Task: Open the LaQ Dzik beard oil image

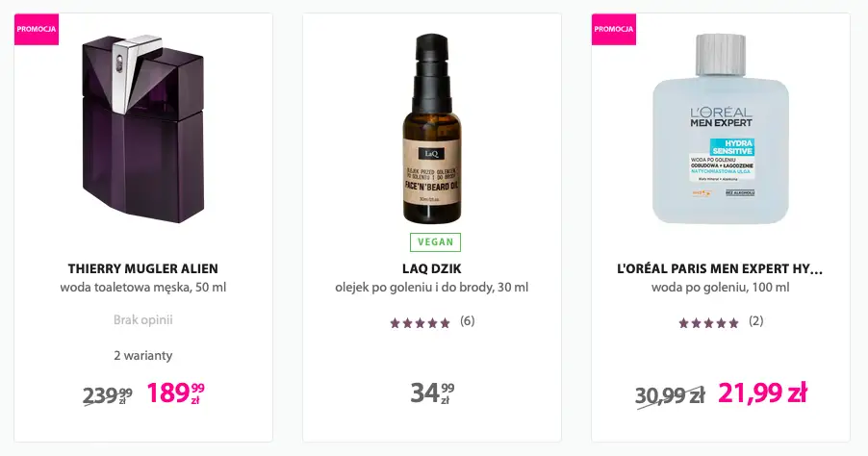Action: point(432,130)
